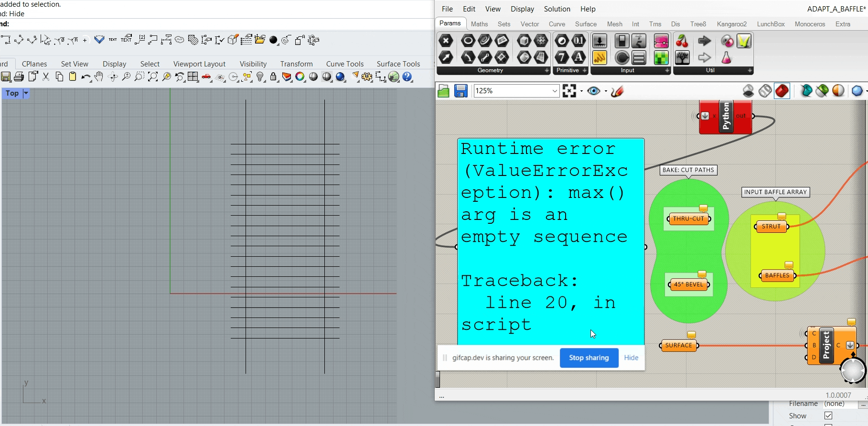Open the Layers panel icon
868x426 pixels.
[287, 77]
